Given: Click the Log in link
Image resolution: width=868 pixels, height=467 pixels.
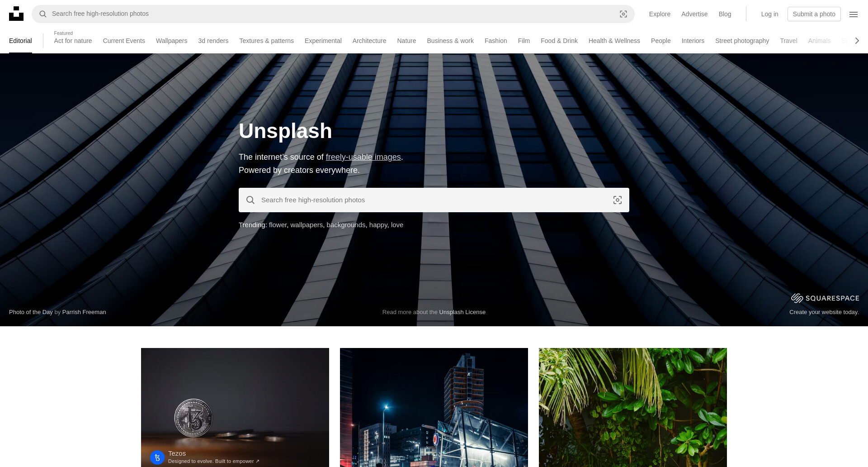Looking at the screenshot, I should (x=769, y=14).
